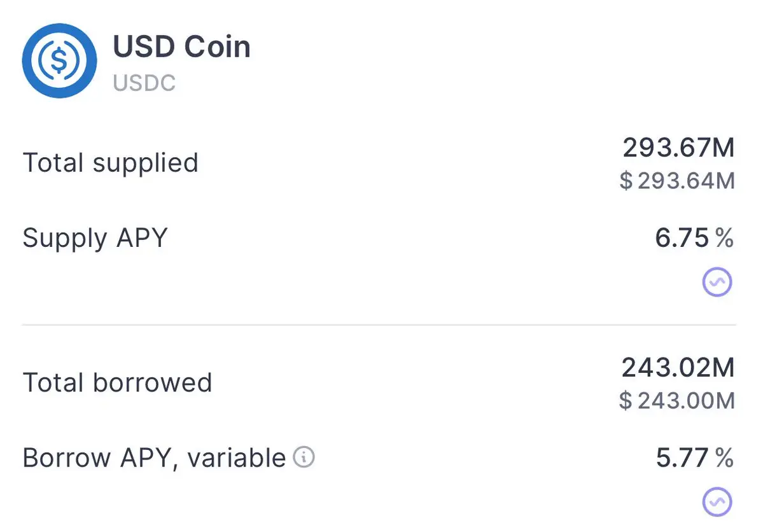Click the Total supplied label

pos(111,163)
